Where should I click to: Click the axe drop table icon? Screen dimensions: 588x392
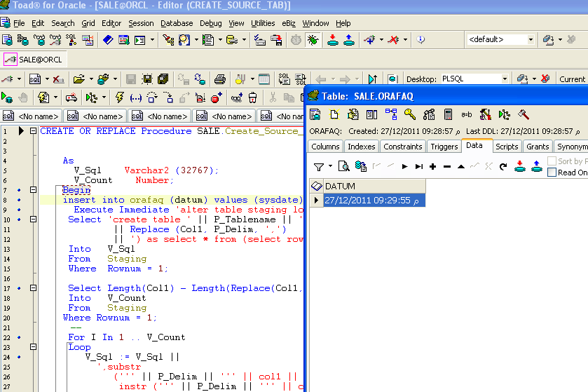pos(524,114)
